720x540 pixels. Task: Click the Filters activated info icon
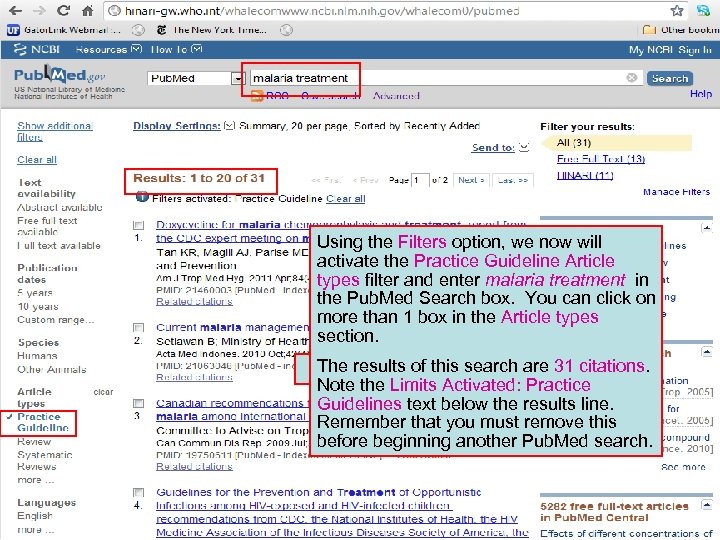[142, 197]
